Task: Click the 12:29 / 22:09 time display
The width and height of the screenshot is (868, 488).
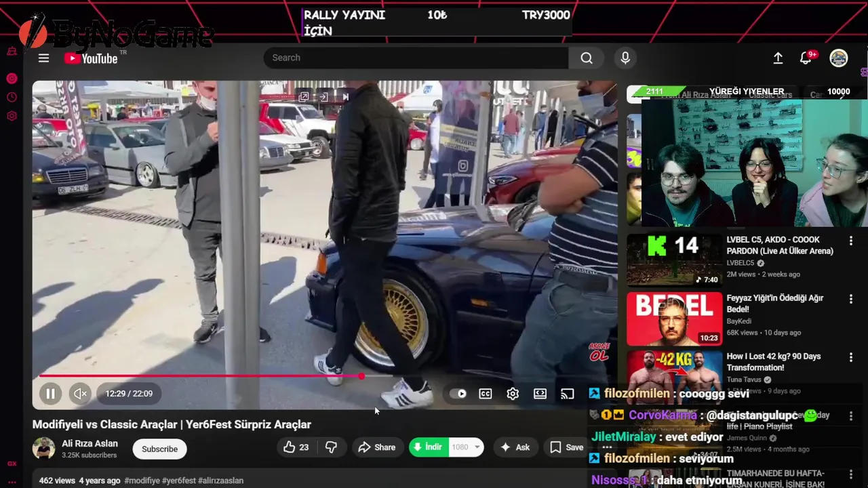Action: tap(129, 393)
